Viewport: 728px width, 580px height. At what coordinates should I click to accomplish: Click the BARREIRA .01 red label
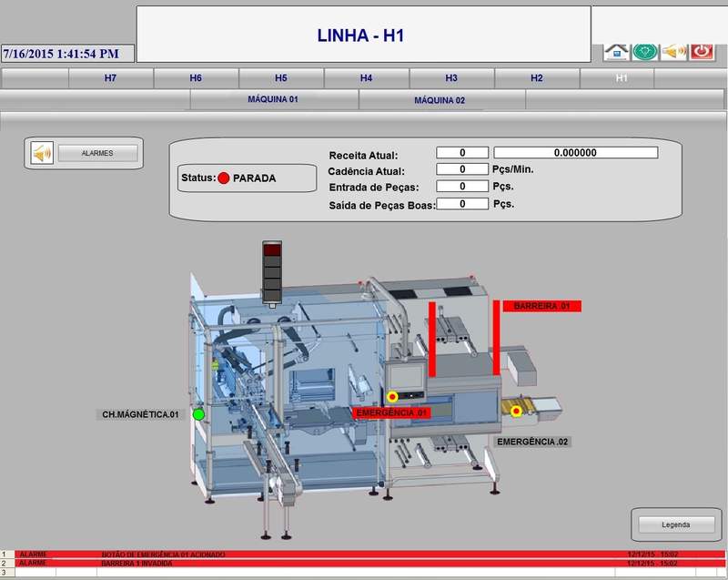541,306
